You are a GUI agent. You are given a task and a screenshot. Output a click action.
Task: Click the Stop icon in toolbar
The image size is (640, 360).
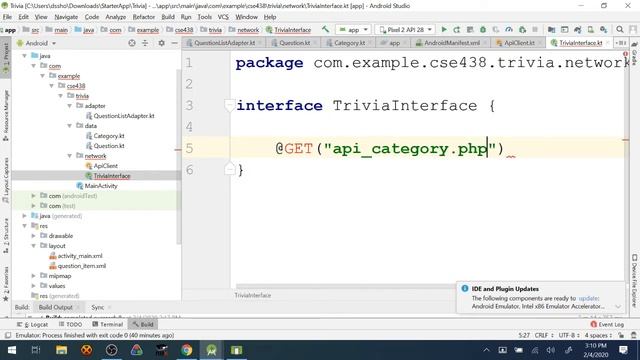[x=535, y=29]
